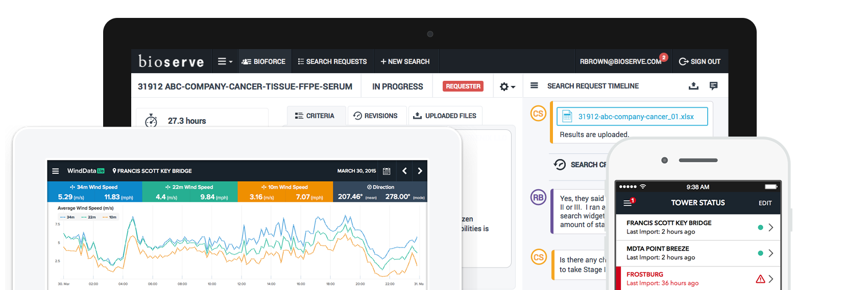868x290 pixels.
Task: Click the phone Wi-Fi status icon
Action: 643,187
